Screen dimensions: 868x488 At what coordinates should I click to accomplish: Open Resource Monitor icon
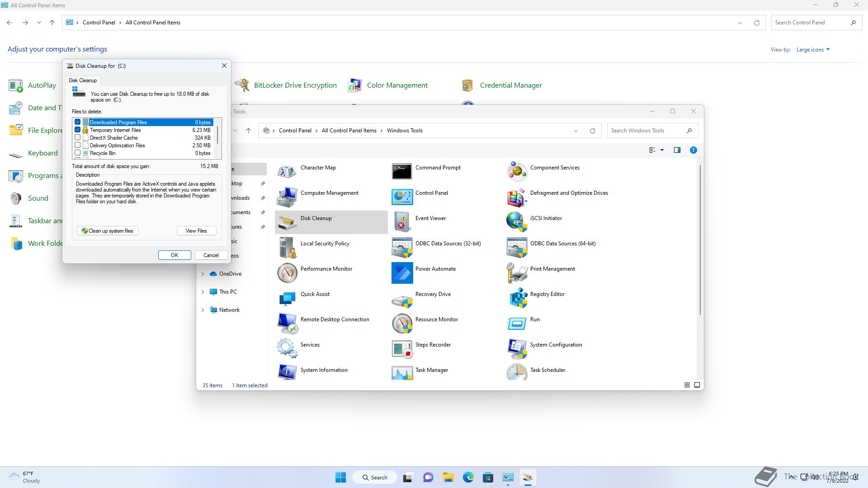tap(402, 324)
